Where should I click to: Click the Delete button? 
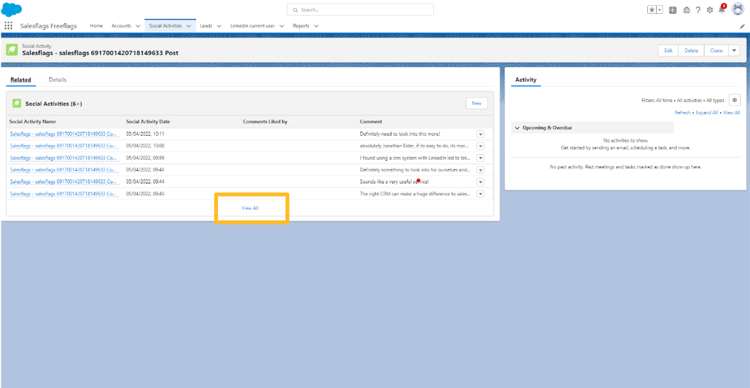(x=691, y=50)
